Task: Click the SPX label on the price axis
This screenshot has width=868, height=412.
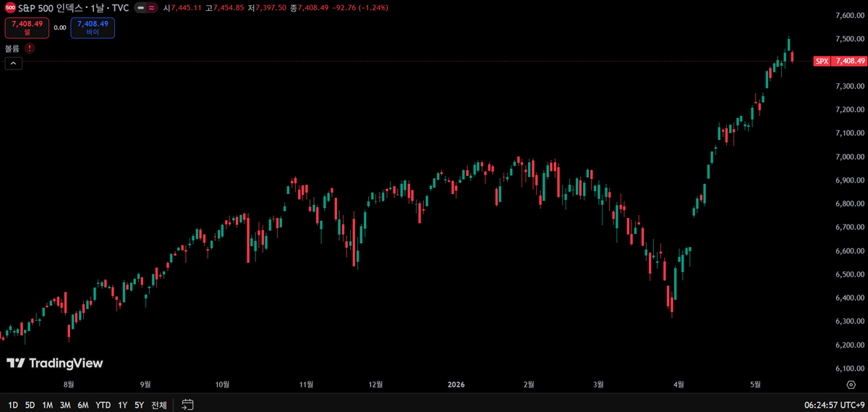Action: click(822, 62)
